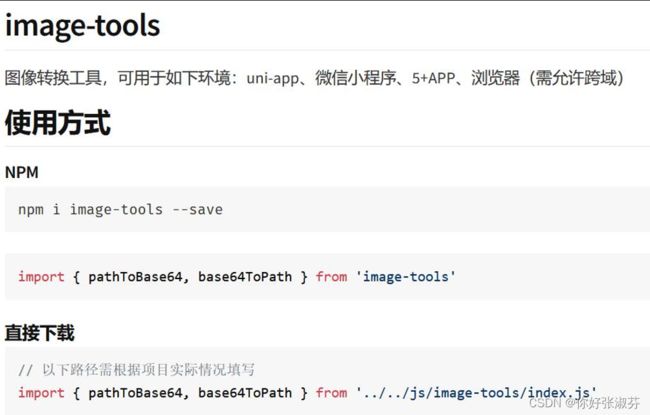Click the second import keyword at bottom

(41, 393)
